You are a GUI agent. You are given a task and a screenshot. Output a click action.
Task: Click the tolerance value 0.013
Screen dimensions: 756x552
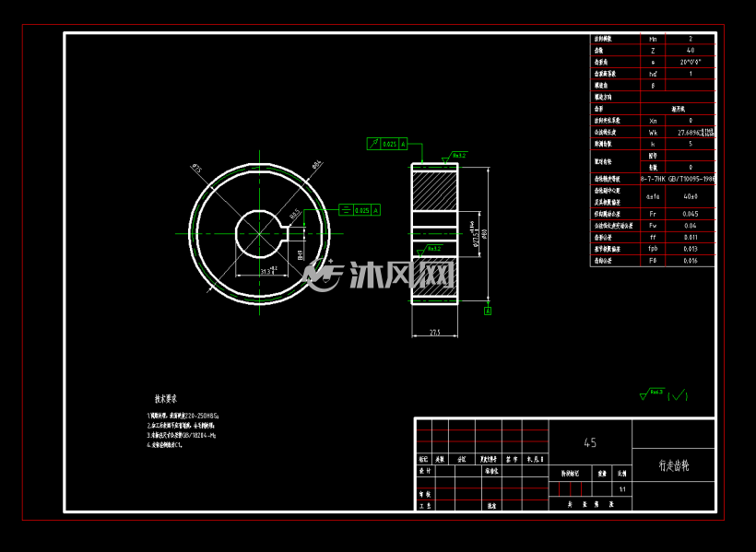[x=691, y=249]
